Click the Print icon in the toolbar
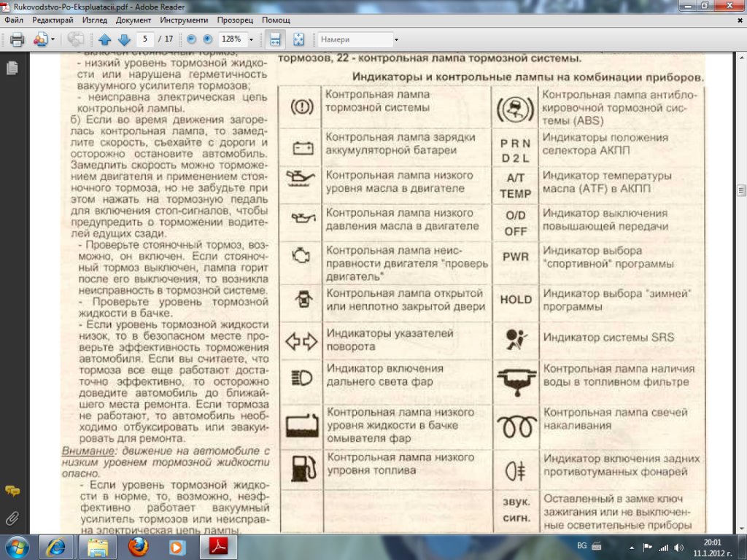The width and height of the screenshot is (747, 560). point(17,39)
